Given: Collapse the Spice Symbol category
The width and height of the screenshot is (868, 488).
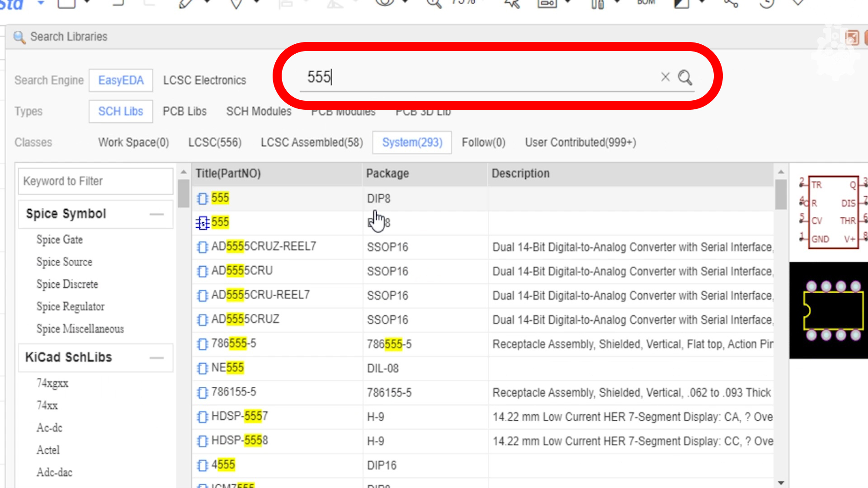Looking at the screenshot, I should 156,214.
